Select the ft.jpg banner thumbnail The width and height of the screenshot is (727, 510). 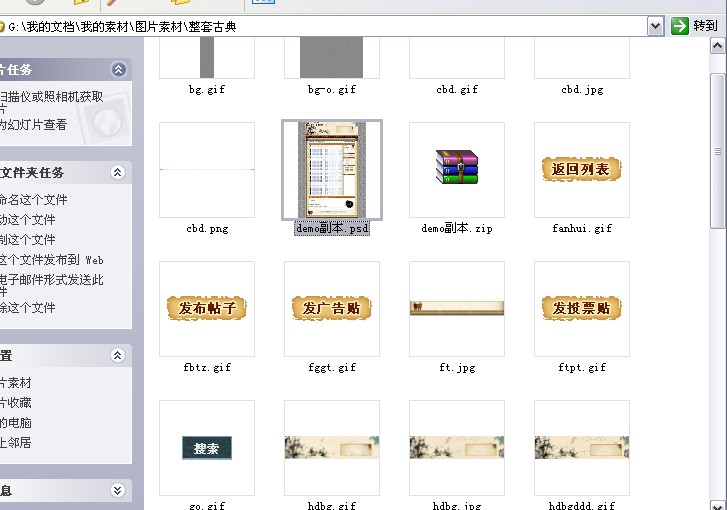(x=457, y=308)
